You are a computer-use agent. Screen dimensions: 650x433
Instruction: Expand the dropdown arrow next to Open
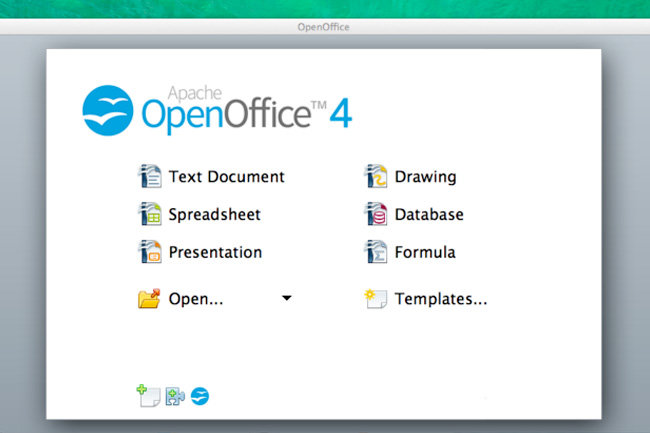pyautogui.click(x=287, y=298)
